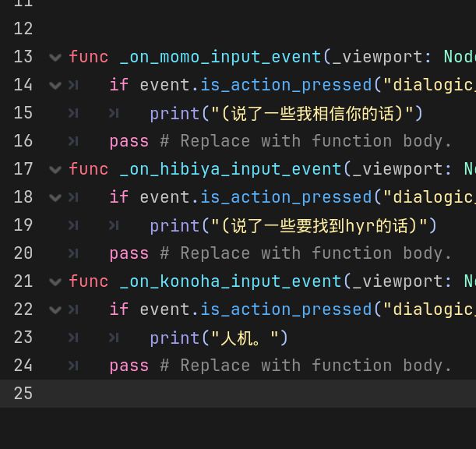Click is_action_pressed on line 14
This screenshot has width=476, height=449.
tap(286, 85)
